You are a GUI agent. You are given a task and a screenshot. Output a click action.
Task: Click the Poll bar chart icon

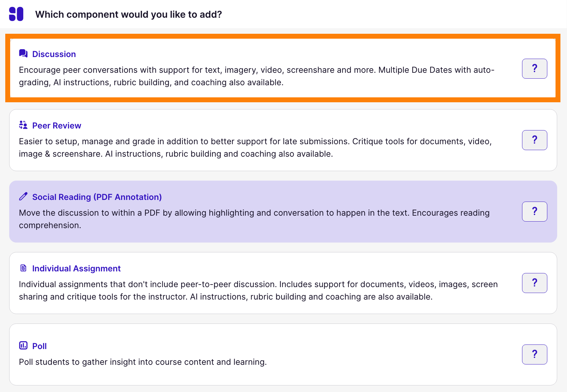(23, 345)
